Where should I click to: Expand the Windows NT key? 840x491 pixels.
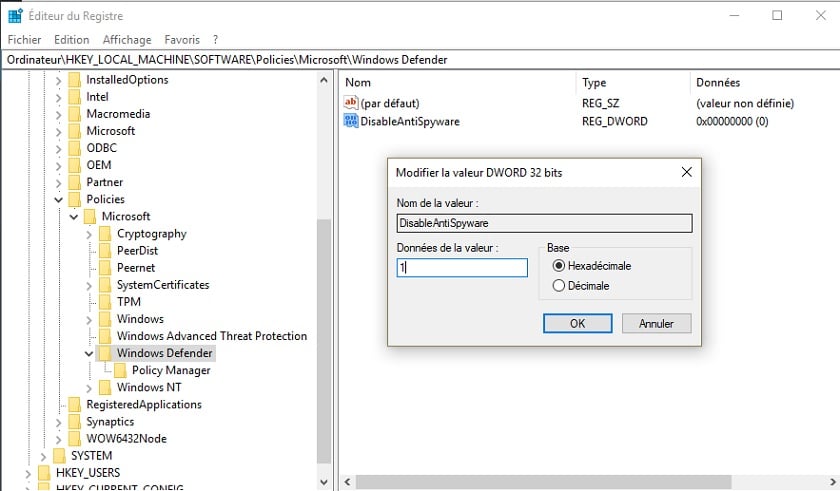89,388
